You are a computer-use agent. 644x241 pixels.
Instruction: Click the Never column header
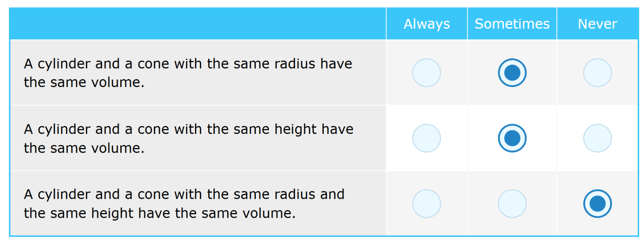[x=597, y=24]
